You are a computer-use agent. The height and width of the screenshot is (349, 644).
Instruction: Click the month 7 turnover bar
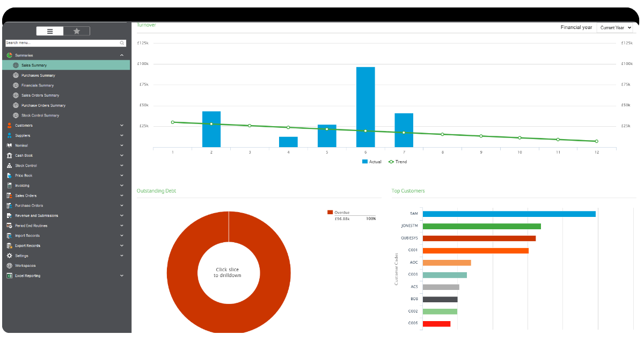coord(404,130)
